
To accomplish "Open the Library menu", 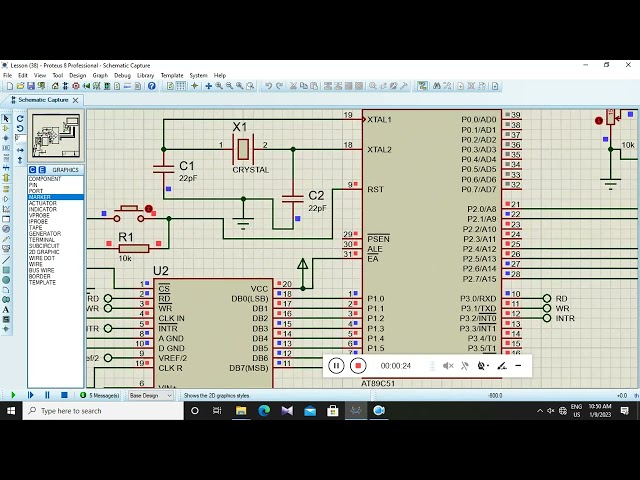I will [145, 76].
